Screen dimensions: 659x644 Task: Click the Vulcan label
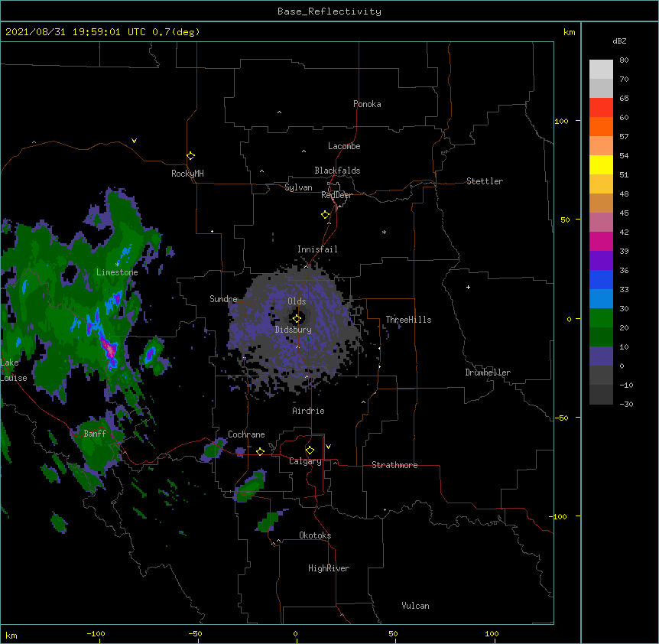[415, 606]
